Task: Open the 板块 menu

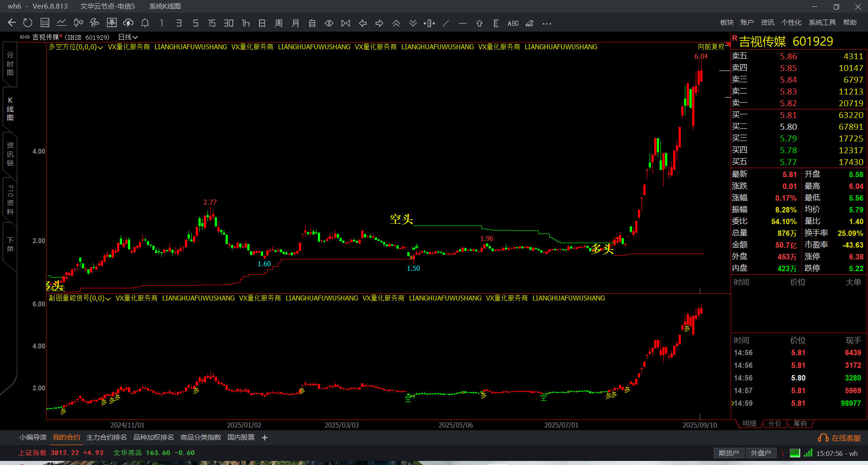Action: click(x=726, y=23)
